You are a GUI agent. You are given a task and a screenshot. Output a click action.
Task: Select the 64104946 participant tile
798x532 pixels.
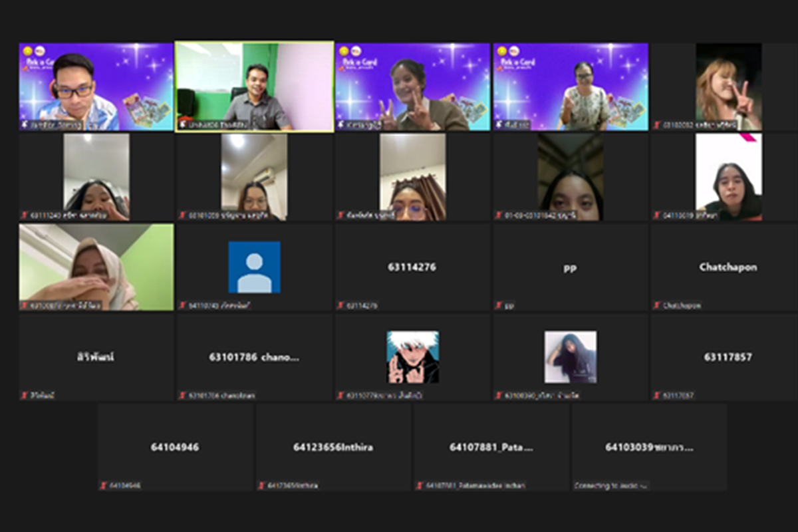coord(175,447)
